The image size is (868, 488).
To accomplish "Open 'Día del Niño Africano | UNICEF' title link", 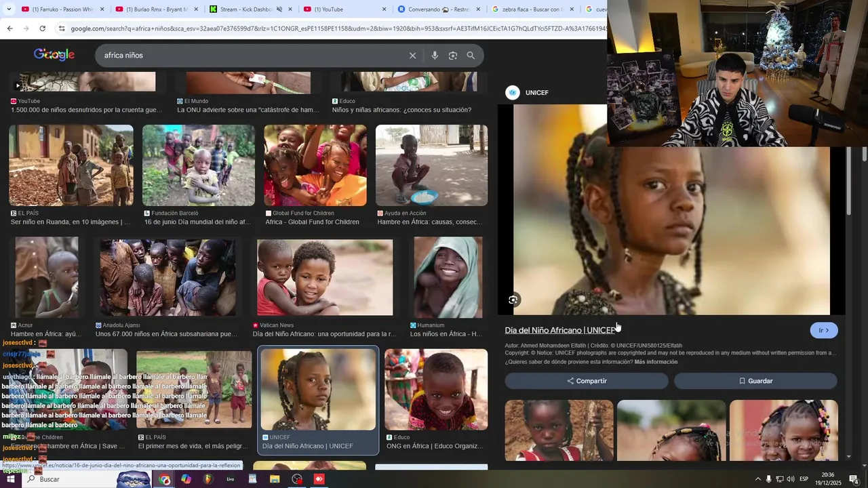I will (559, 330).
